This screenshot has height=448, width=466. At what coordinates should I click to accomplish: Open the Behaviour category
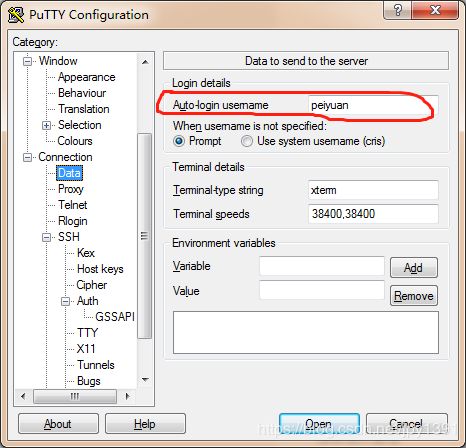tap(82, 93)
